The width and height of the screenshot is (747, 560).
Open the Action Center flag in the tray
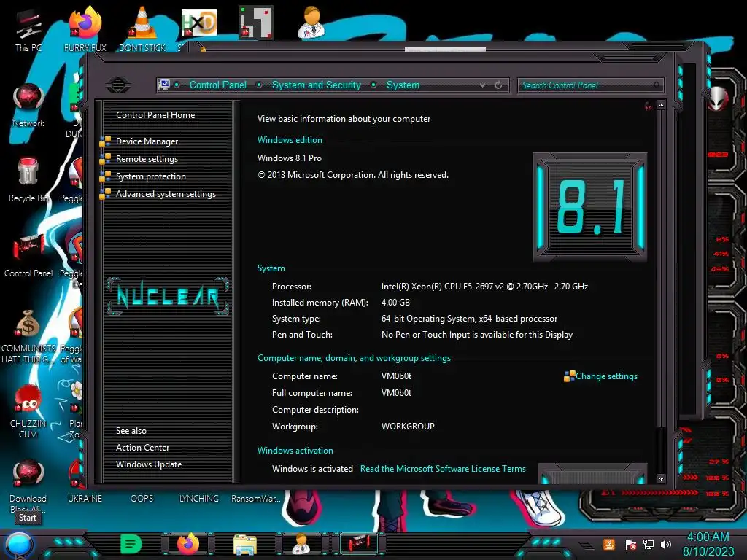coord(631,544)
